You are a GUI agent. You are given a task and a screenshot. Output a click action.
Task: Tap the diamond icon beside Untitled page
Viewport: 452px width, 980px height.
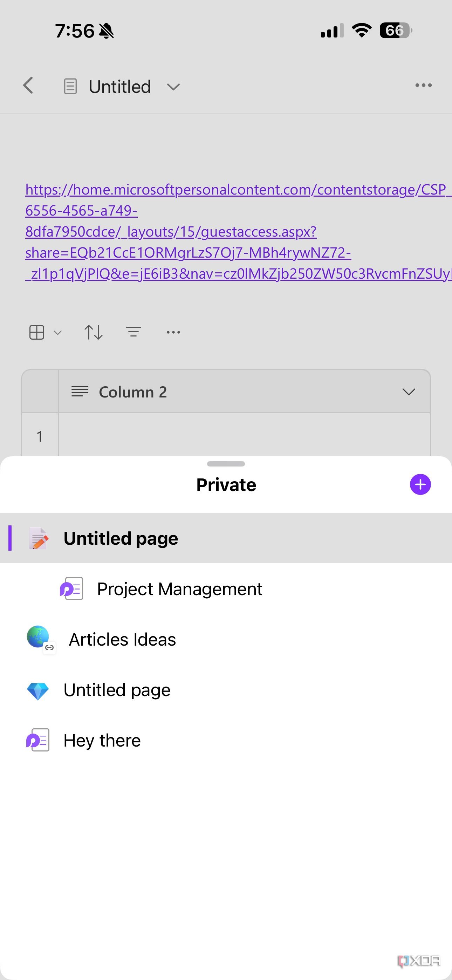pos(38,690)
